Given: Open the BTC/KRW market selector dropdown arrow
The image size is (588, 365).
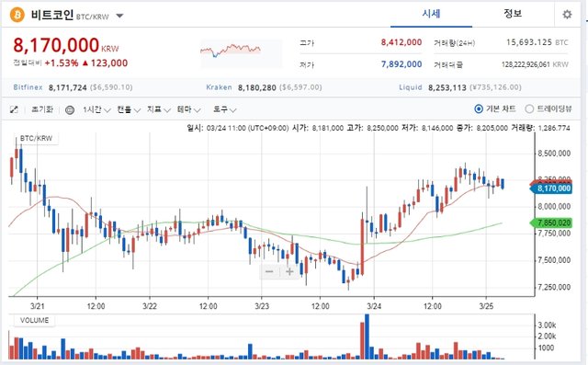Looking at the screenshot, I should pyautogui.click(x=119, y=16).
